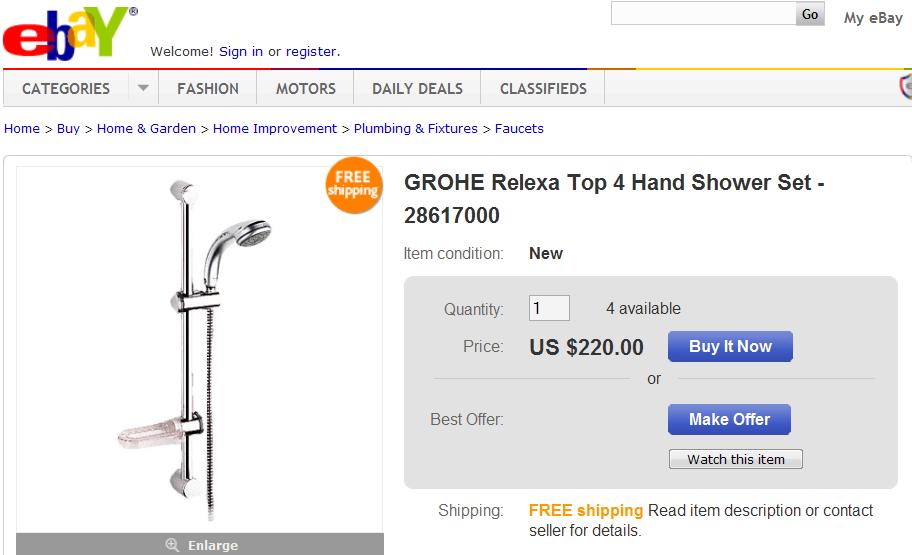Open the Fashion menu tab
Viewport: 912px width, 555px height.
(208, 88)
